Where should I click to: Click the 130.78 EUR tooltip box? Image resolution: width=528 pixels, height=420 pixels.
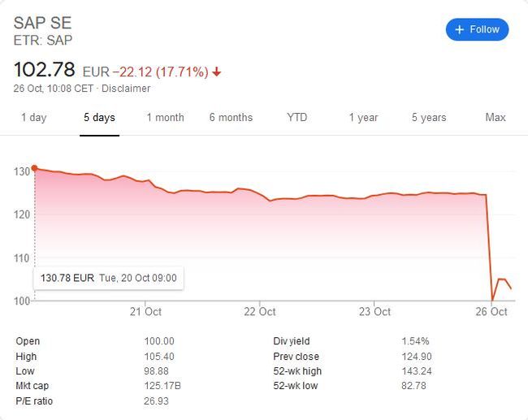pyautogui.click(x=108, y=278)
